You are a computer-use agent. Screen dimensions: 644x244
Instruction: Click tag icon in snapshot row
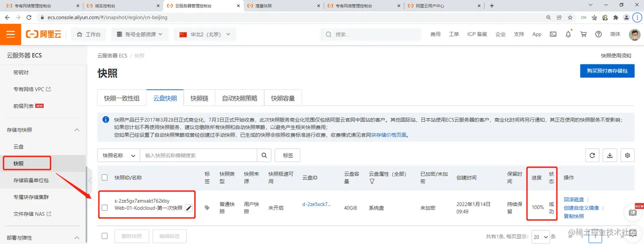207,208
